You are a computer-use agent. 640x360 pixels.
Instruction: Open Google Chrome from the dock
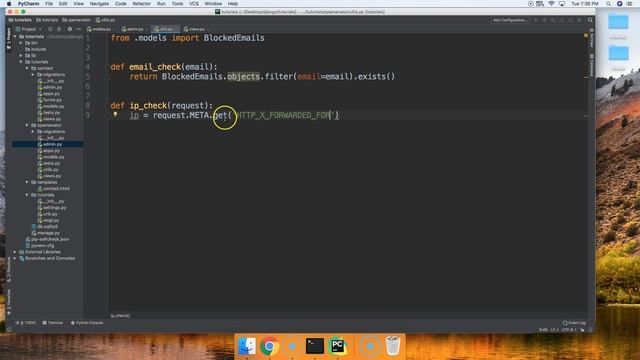(269, 346)
